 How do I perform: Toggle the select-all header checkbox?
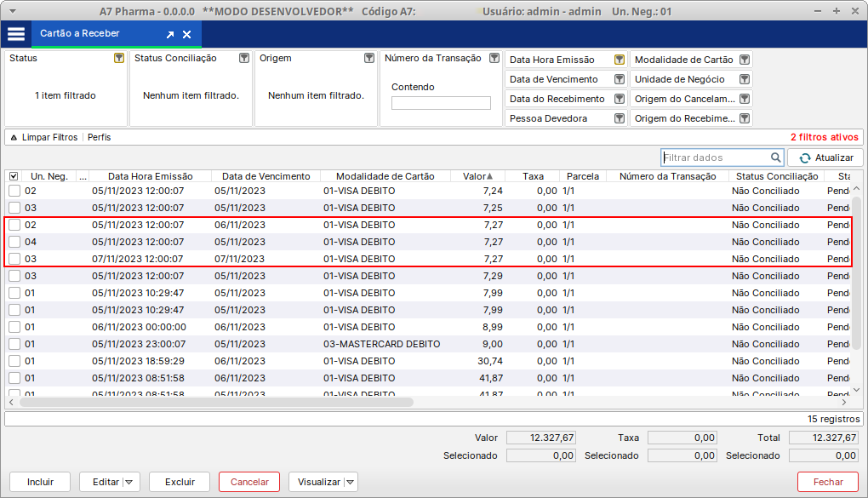point(14,176)
